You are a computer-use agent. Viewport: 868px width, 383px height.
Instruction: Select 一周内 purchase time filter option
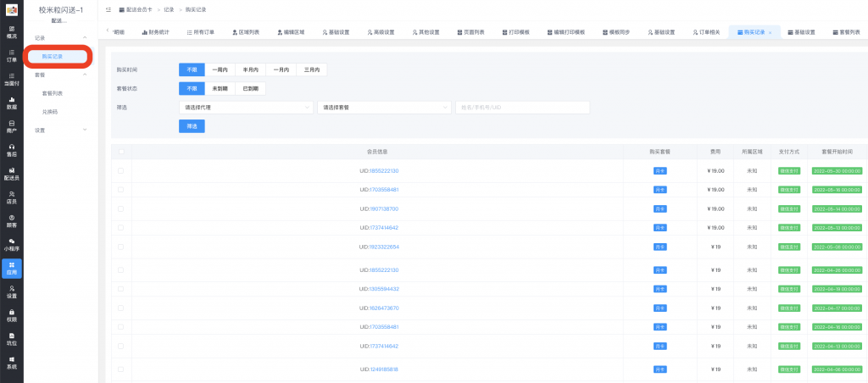pos(219,69)
